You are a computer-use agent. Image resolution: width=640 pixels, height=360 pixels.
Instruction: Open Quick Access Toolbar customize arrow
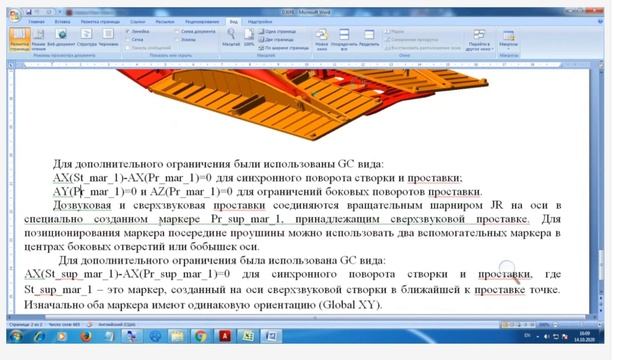[60, 12]
